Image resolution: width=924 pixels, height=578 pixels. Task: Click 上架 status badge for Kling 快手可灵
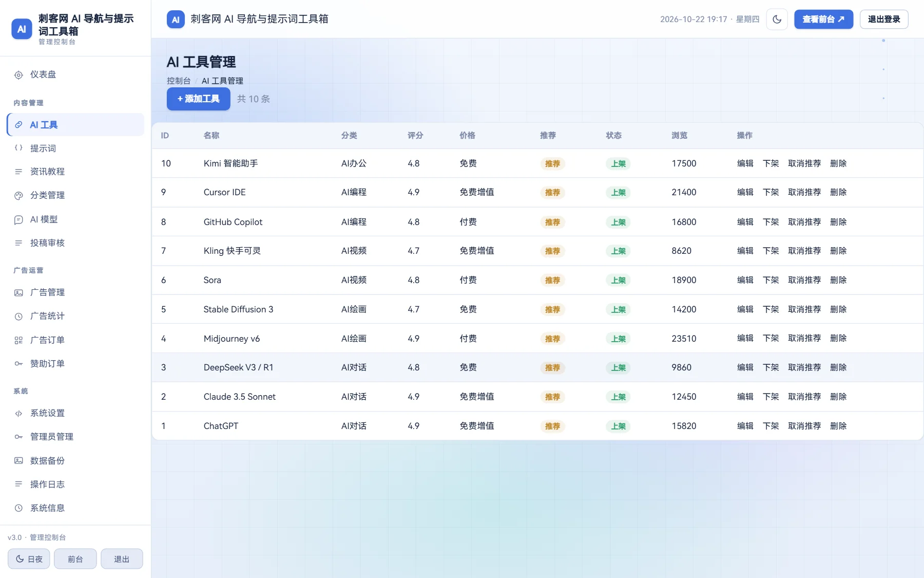tap(618, 251)
